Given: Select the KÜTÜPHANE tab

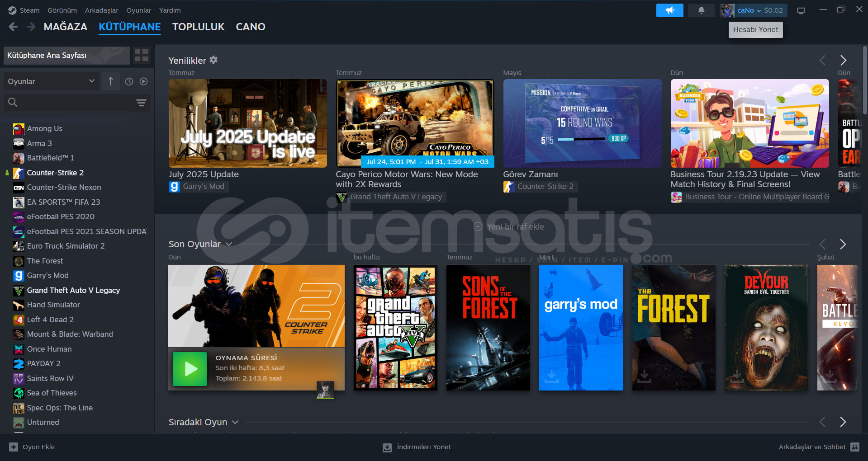Looking at the screenshot, I should point(130,27).
